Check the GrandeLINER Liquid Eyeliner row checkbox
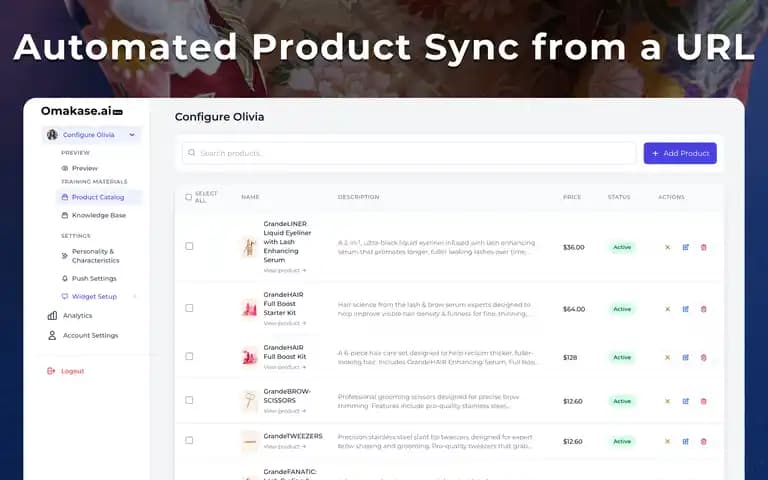This screenshot has width=768, height=480. point(189,246)
